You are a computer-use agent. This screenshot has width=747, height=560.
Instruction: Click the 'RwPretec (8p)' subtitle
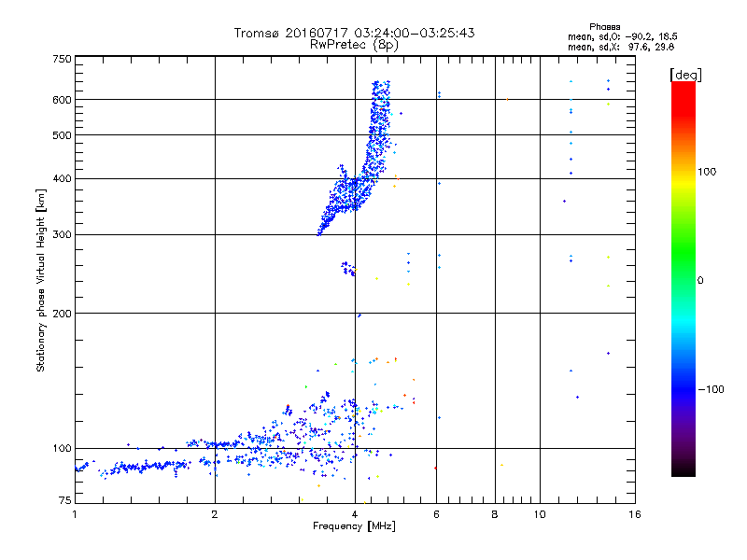click(x=354, y=45)
